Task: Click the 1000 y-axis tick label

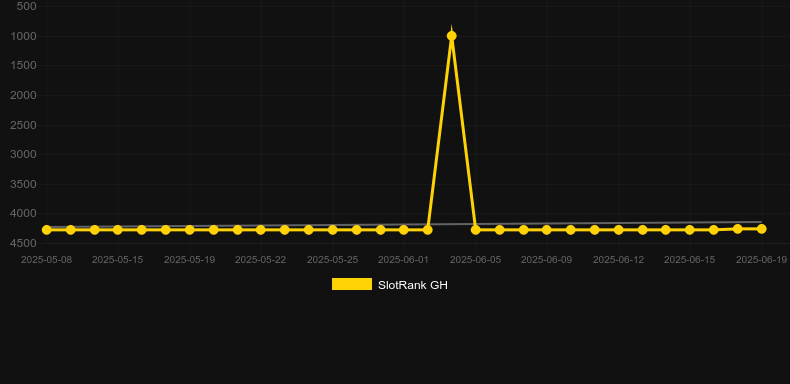Action: pos(23,36)
